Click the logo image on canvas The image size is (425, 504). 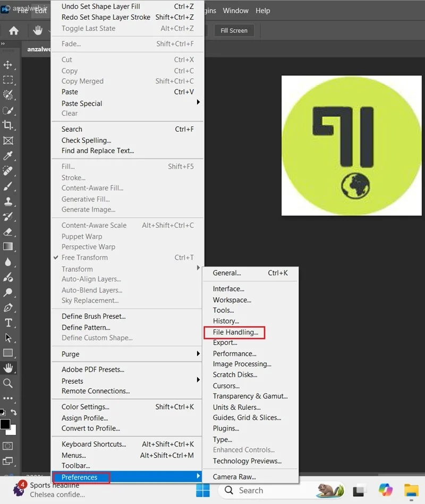pyautogui.click(x=351, y=146)
